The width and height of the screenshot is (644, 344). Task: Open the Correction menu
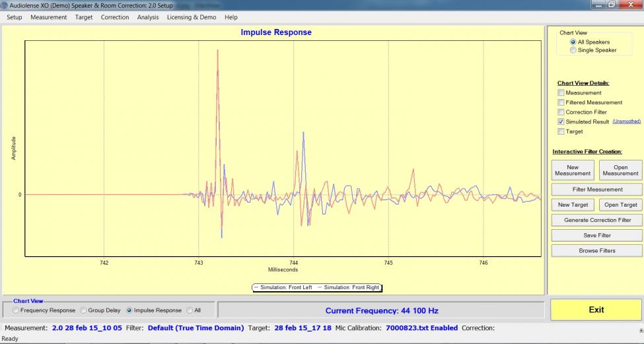[x=115, y=17]
